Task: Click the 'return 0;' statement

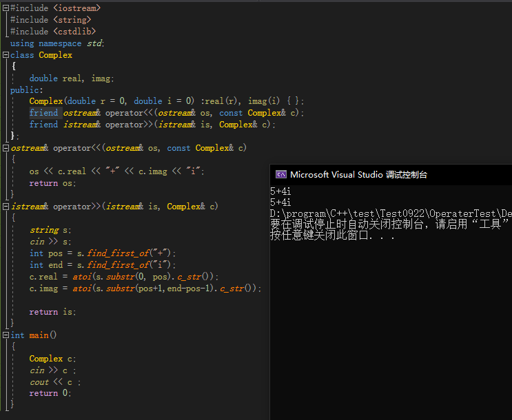Action: coord(50,394)
